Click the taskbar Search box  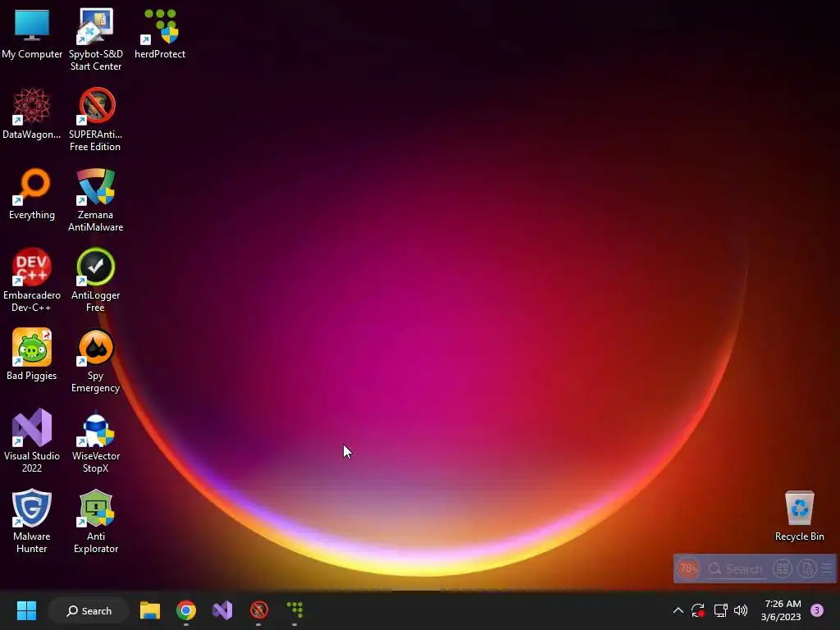(x=89, y=610)
